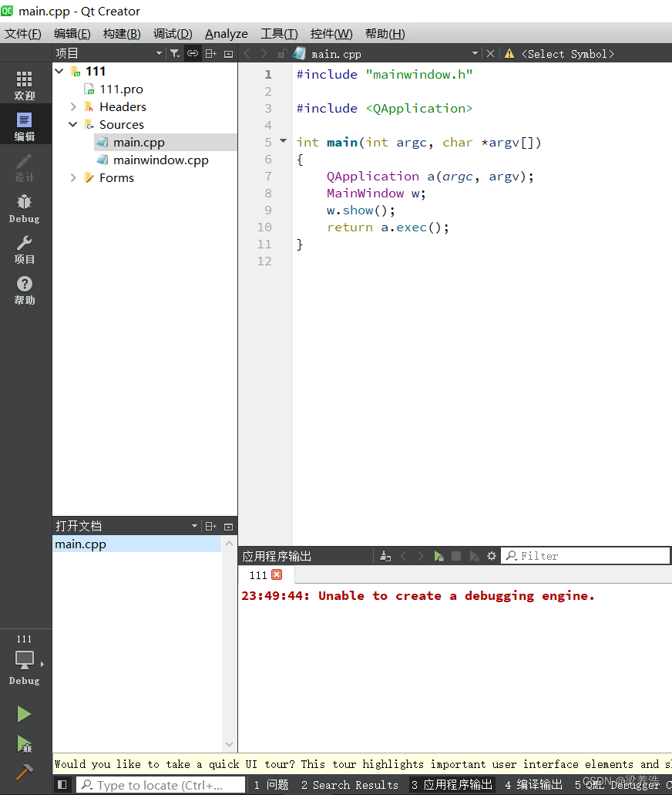Open the Debug mode in the sidebar
Image resolution: width=672 pixels, height=795 pixels.
tap(24, 208)
